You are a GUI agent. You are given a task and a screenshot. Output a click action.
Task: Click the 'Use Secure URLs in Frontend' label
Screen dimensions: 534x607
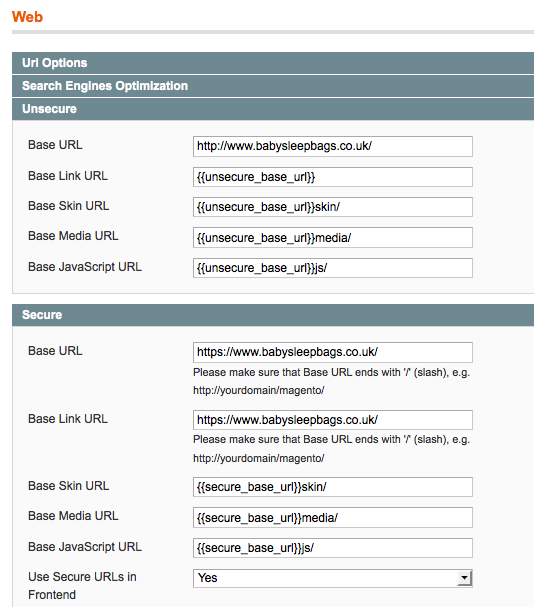coord(82,586)
